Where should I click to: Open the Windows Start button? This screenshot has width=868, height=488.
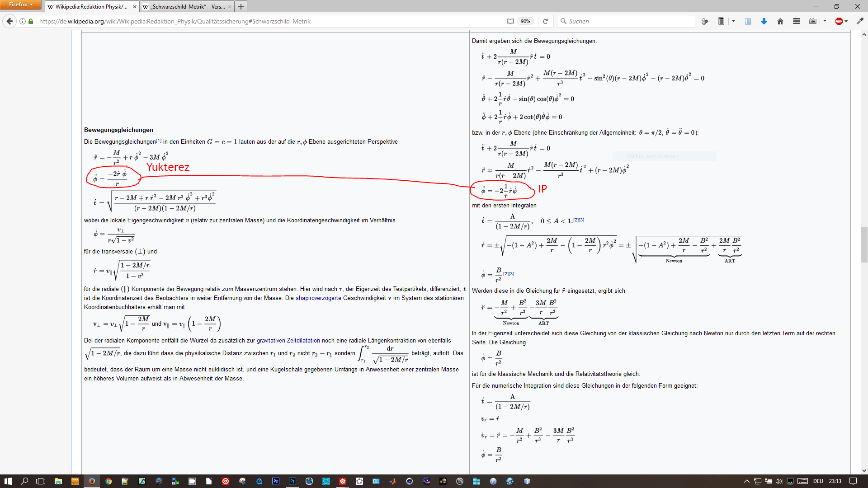click(8, 481)
